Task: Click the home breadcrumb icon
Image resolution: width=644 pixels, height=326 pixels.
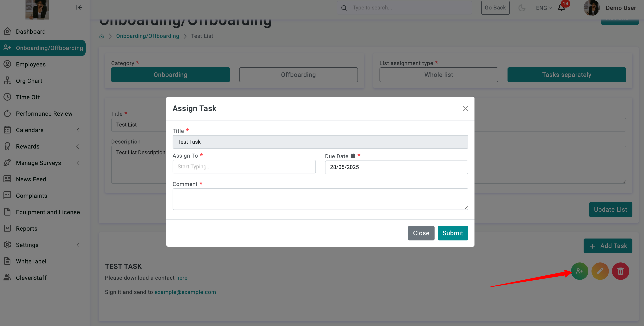Action: [102, 36]
